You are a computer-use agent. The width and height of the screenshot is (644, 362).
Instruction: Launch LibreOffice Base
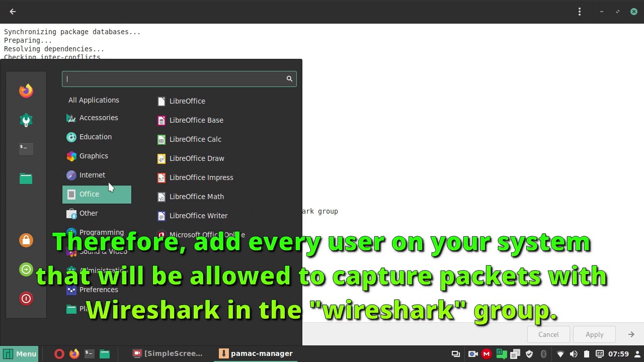[x=190, y=120]
